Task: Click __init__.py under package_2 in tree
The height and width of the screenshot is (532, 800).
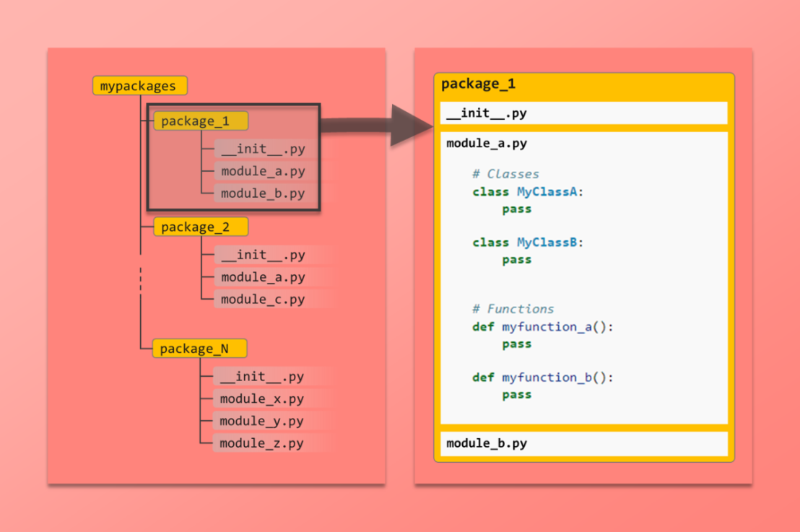Action: [263, 255]
